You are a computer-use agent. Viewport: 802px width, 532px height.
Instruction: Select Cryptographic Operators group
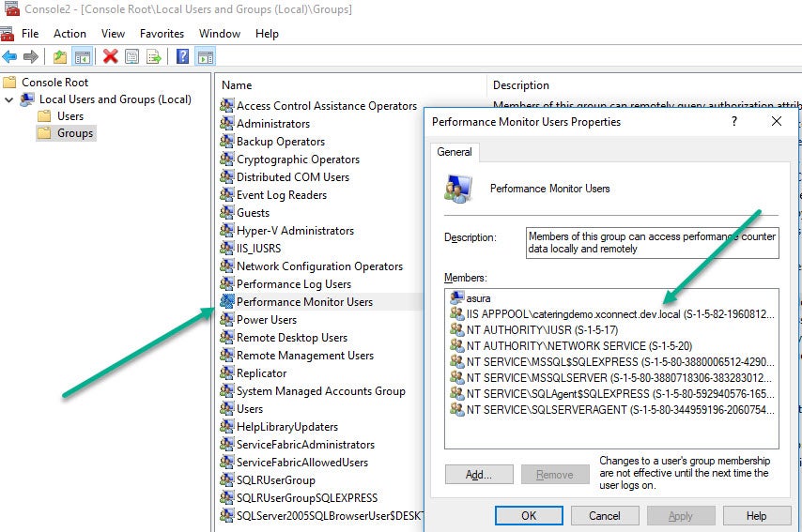(299, 159)
